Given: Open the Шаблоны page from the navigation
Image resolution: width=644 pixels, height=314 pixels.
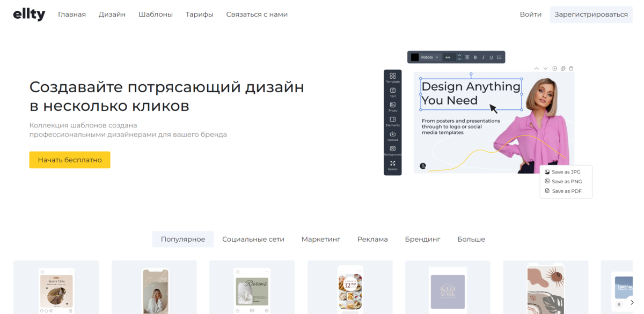Looking at the screenshot, I should (155, 14).
